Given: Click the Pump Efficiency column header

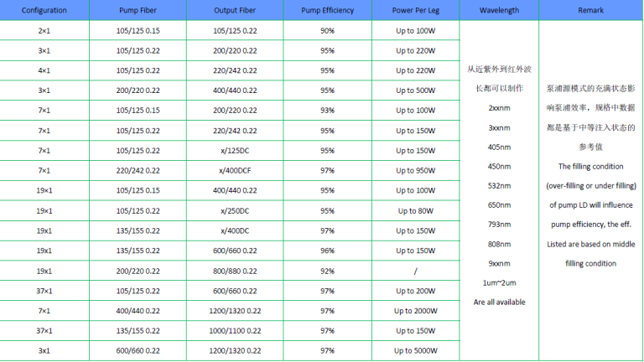Looking at the screenshot, I should click(327, 10).
